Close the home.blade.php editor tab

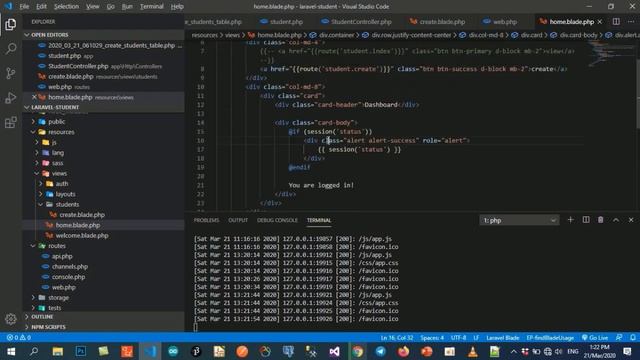point(600,22)
